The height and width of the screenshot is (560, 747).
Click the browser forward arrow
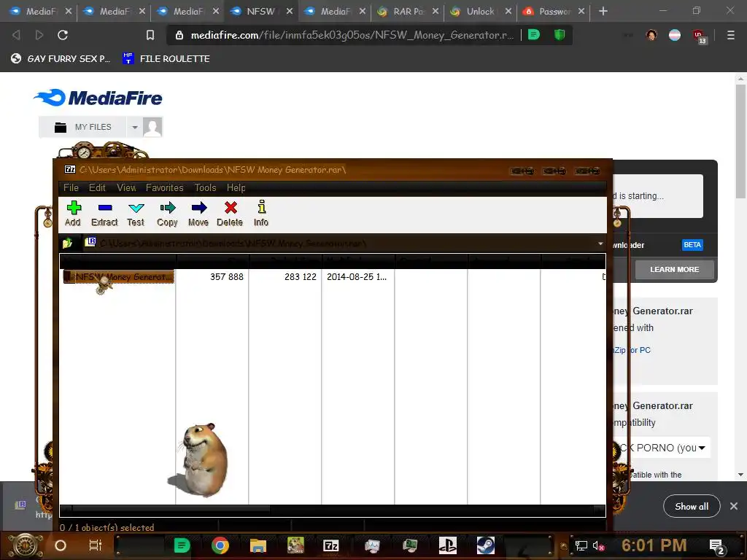[39, 35]
